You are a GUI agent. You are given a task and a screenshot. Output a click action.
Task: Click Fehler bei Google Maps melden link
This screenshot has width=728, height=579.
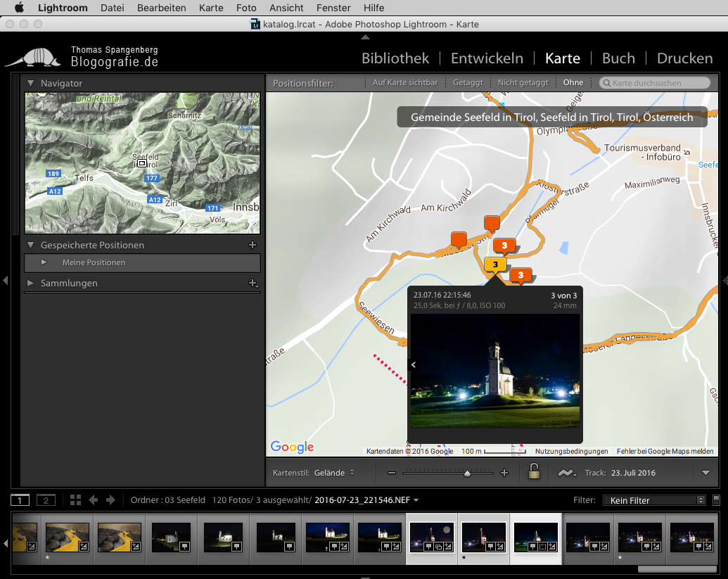pyautogui.click(x=665, y=452)
